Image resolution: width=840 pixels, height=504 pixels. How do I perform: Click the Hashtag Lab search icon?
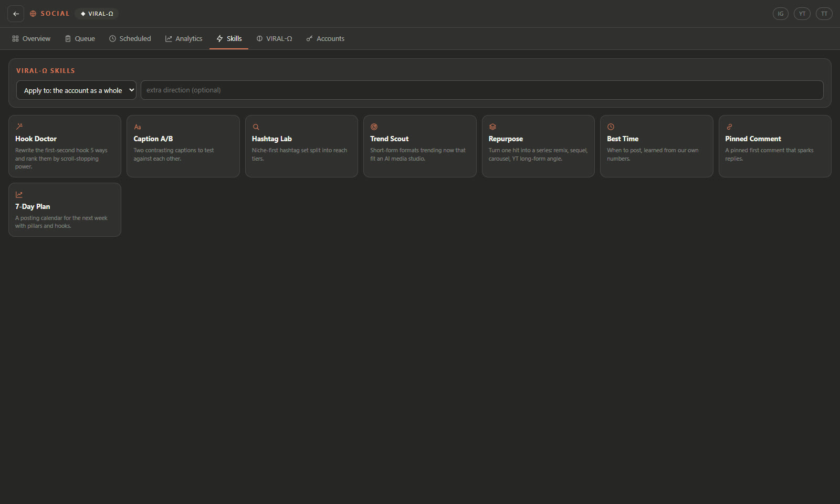click(x=256, y=127)
